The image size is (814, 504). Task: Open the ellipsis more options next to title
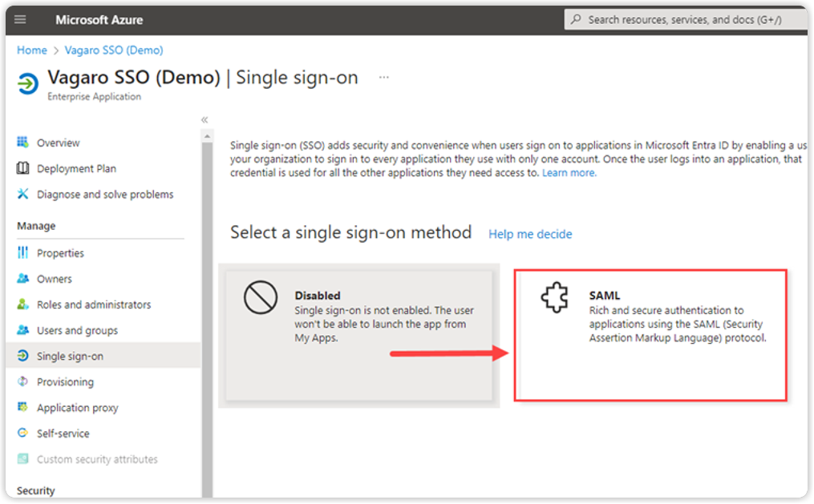point(383,77)
